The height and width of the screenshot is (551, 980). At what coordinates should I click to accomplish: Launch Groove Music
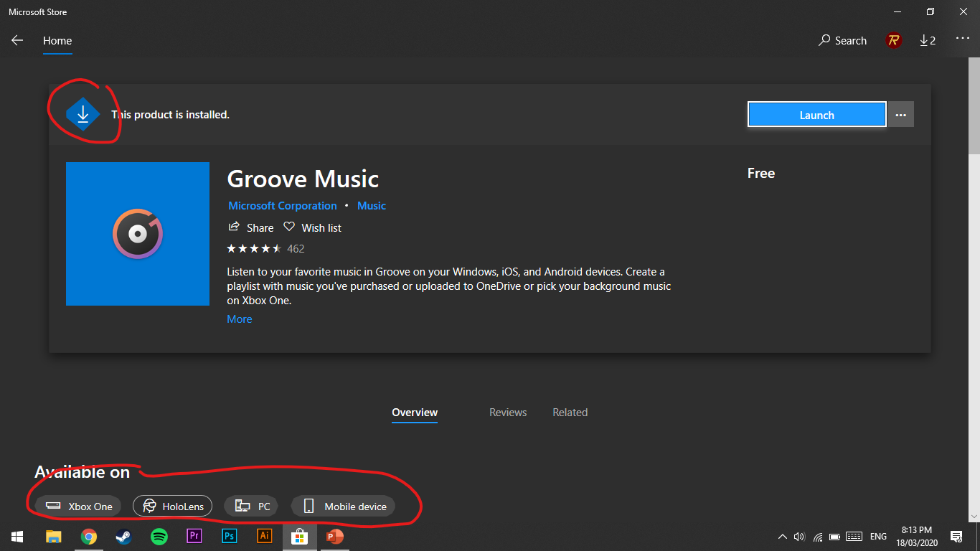coord(816,115)
